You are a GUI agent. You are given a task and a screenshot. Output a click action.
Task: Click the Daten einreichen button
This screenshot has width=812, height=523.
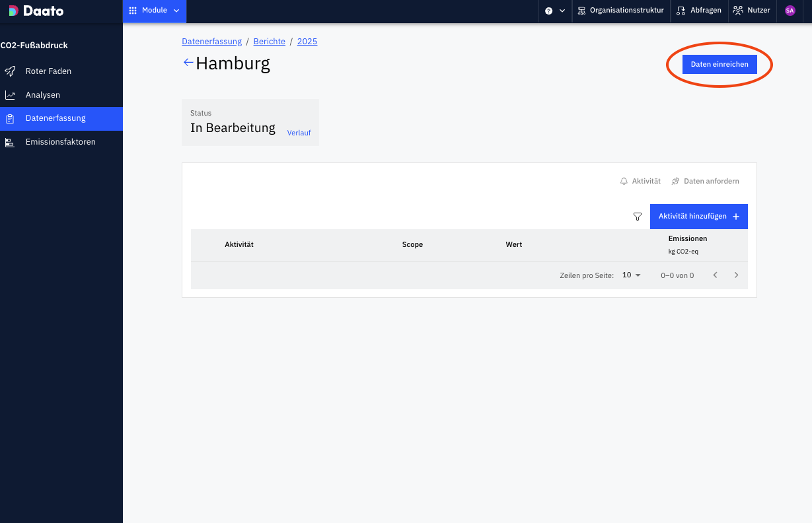(x=720, y=64)
